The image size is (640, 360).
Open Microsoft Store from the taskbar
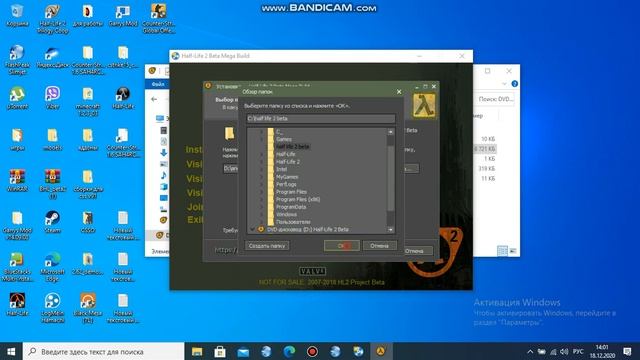[x=220, y=351]
